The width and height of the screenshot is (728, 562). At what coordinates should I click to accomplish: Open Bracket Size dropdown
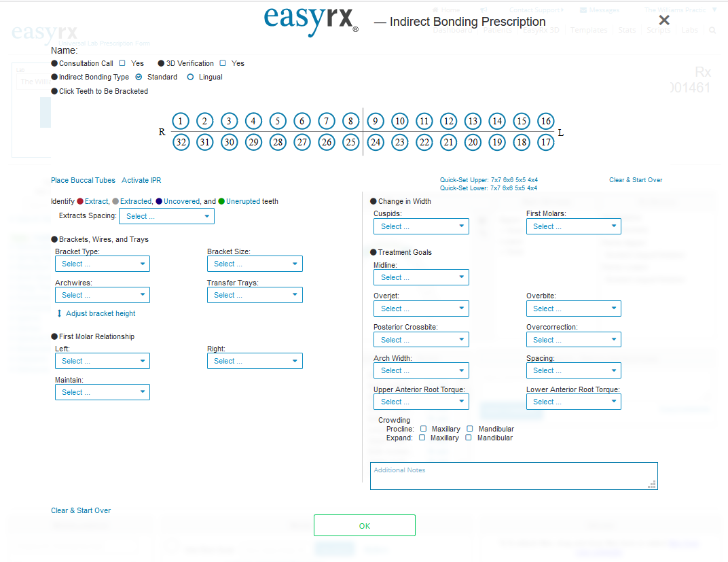pyautogui.click(x=255, y=264)
